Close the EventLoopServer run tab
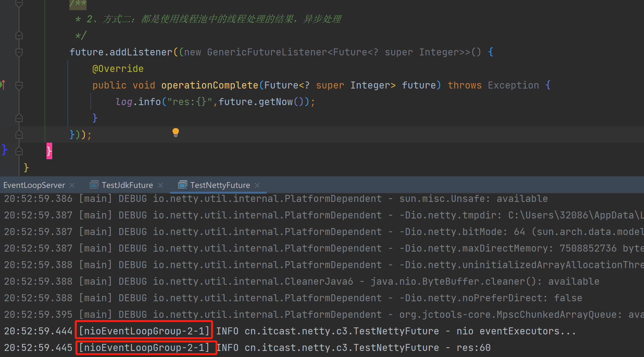This screenshot has height=357, width=644. [x=72, y=185]
